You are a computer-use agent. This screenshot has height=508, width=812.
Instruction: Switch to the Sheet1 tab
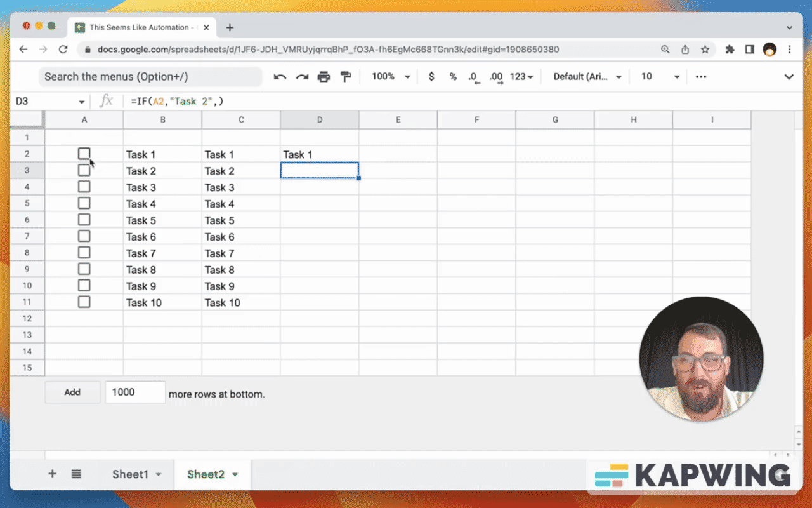point(131,474)
